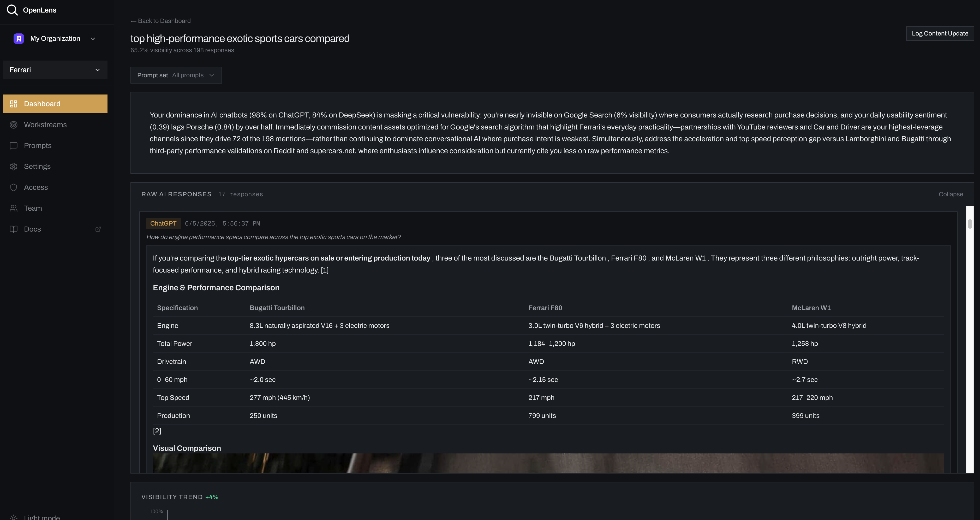Click the '+4%' trend value
This screenshot has width=980, height=520.
212,497
